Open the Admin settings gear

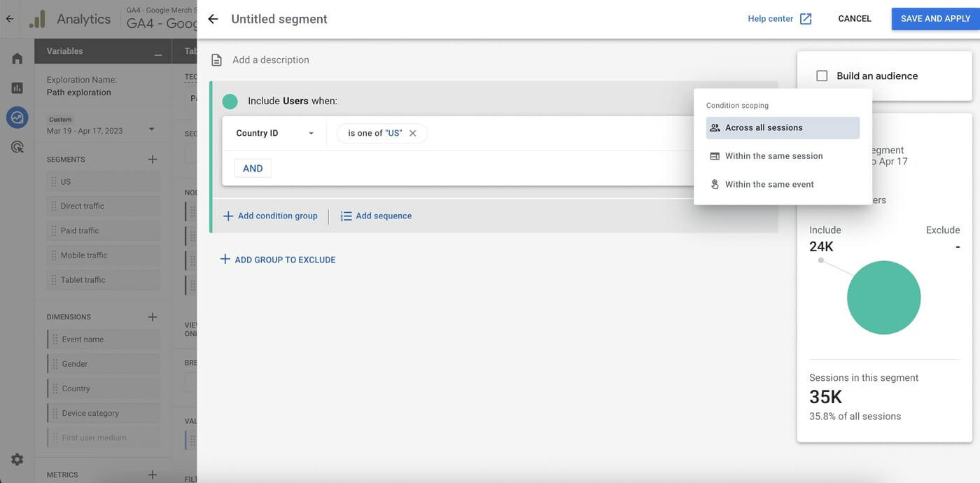pos(15,458)
